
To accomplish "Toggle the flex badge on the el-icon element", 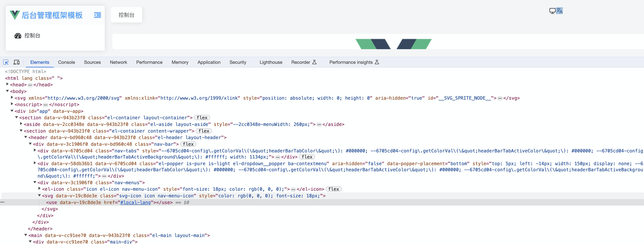I will tap(333, 189).
